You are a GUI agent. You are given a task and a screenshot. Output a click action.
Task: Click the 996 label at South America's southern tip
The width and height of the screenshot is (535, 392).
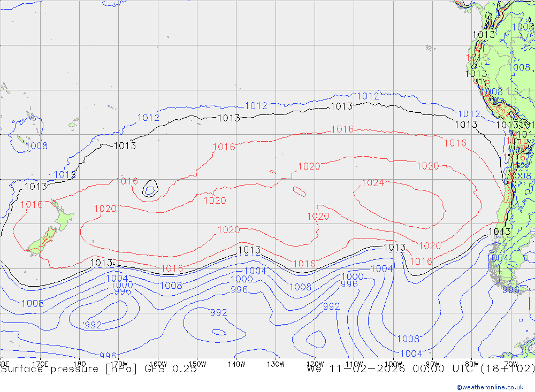(511, 290)
